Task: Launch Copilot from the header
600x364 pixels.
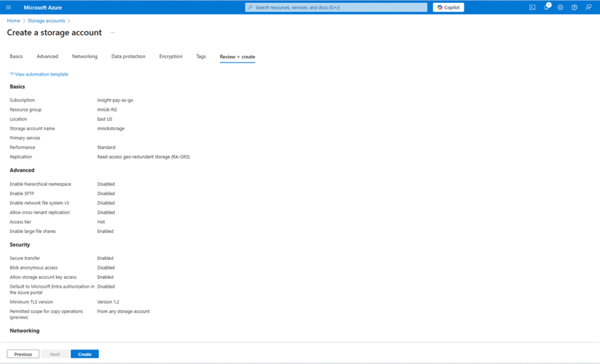Action: 448,8
